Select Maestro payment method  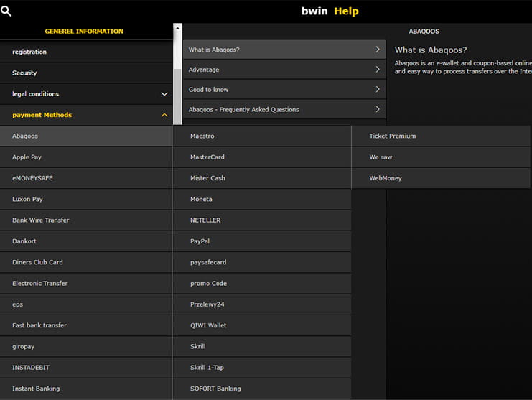pos(262,136)
